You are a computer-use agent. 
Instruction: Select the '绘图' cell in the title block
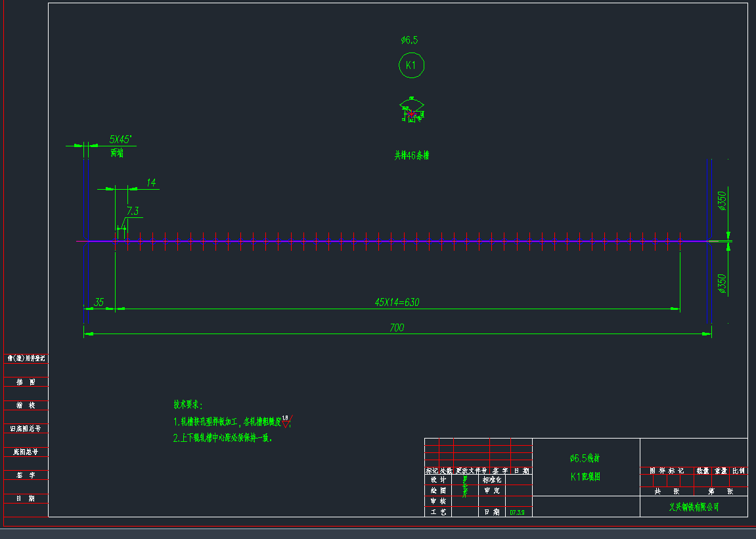(x=438, y=490)
